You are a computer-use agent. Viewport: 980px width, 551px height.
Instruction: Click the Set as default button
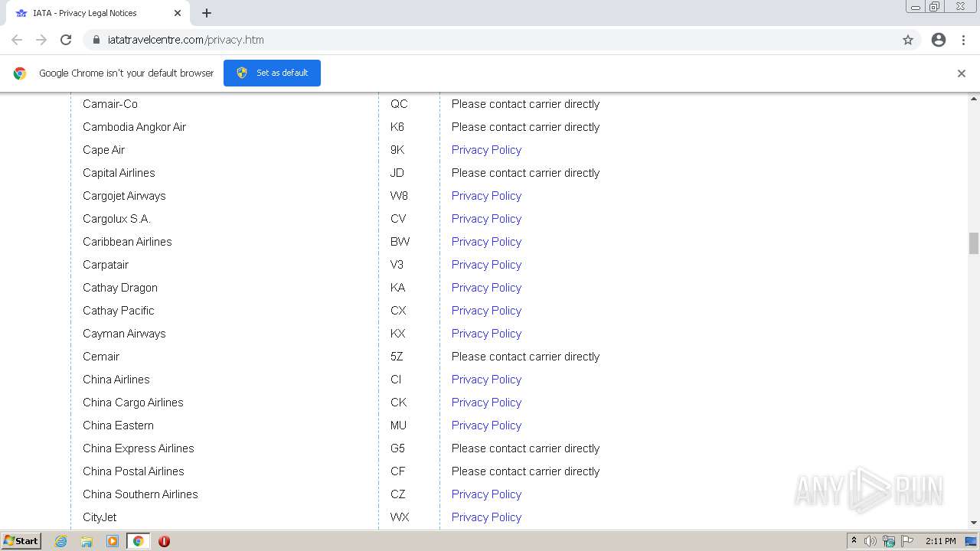click(x=272, y=73)
